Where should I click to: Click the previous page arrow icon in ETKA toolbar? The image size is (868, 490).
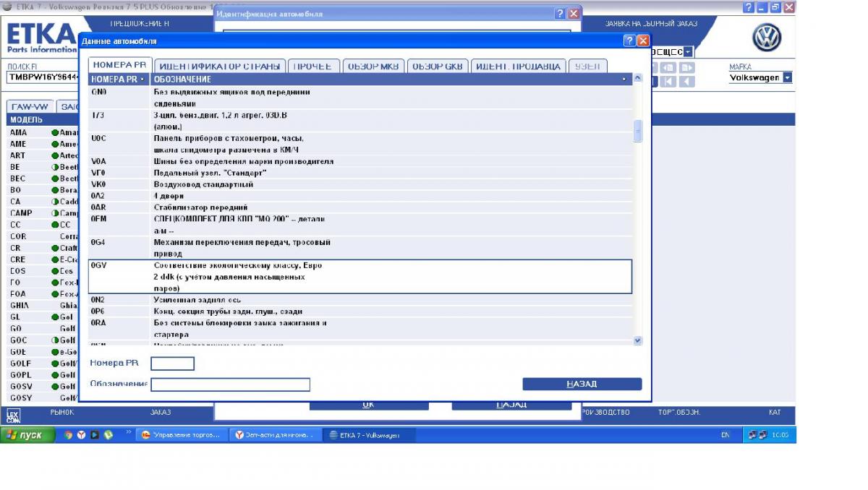669,68
